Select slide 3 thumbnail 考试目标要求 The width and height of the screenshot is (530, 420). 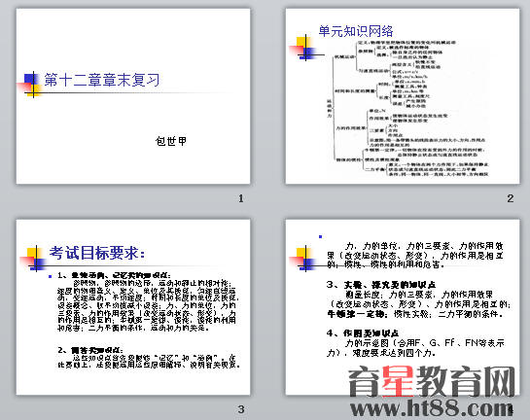pos(133,307)
